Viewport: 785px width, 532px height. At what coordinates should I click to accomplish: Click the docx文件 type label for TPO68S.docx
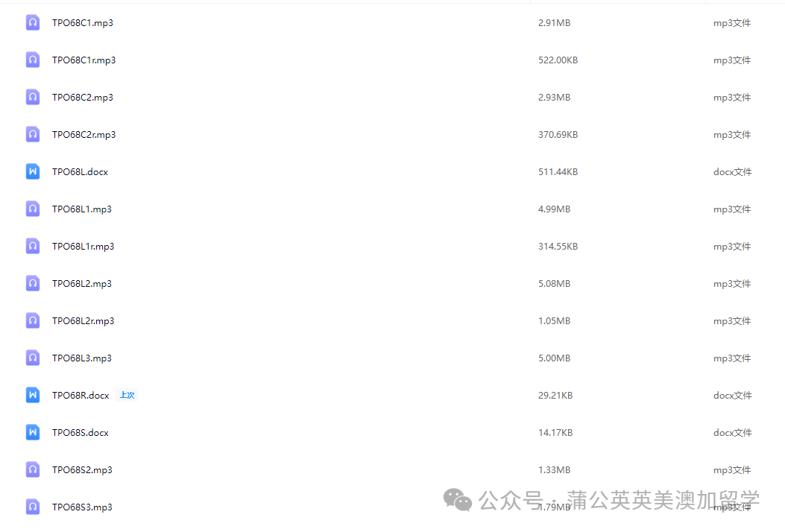pyautogui.click(x=732, y=433)
